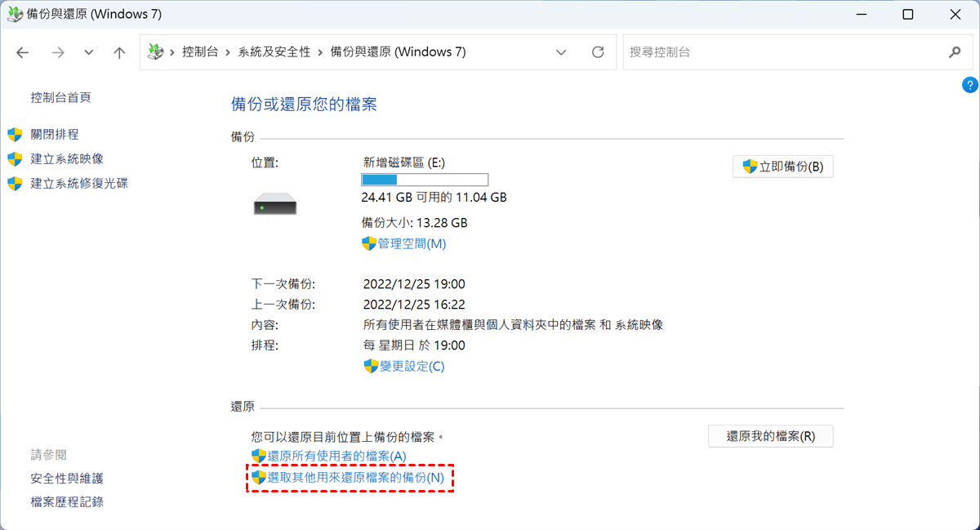Click the 2022/12/25 19:00 next backup time
The width and height of the screenshot is (980, 530).
tap(414, 284)
